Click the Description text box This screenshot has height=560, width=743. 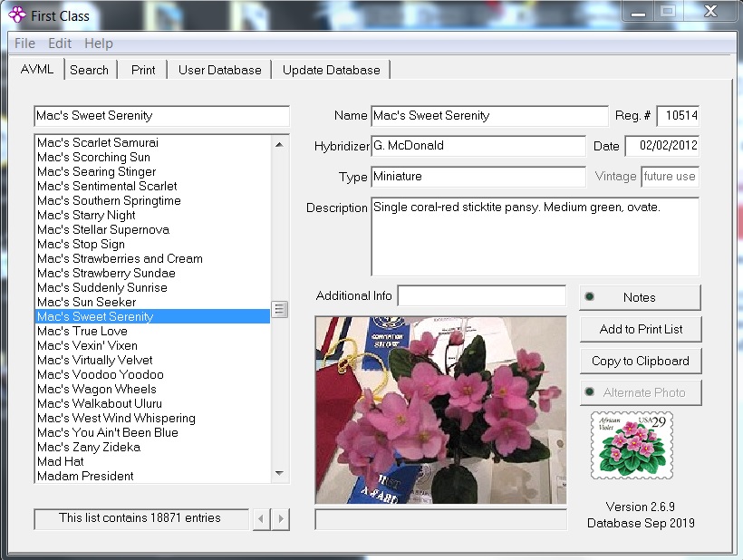[x=535, y=237]
